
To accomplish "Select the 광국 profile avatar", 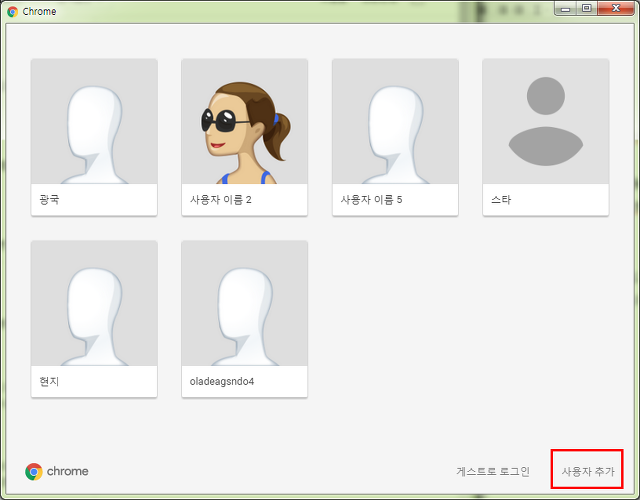I will (x=94, y=121).
